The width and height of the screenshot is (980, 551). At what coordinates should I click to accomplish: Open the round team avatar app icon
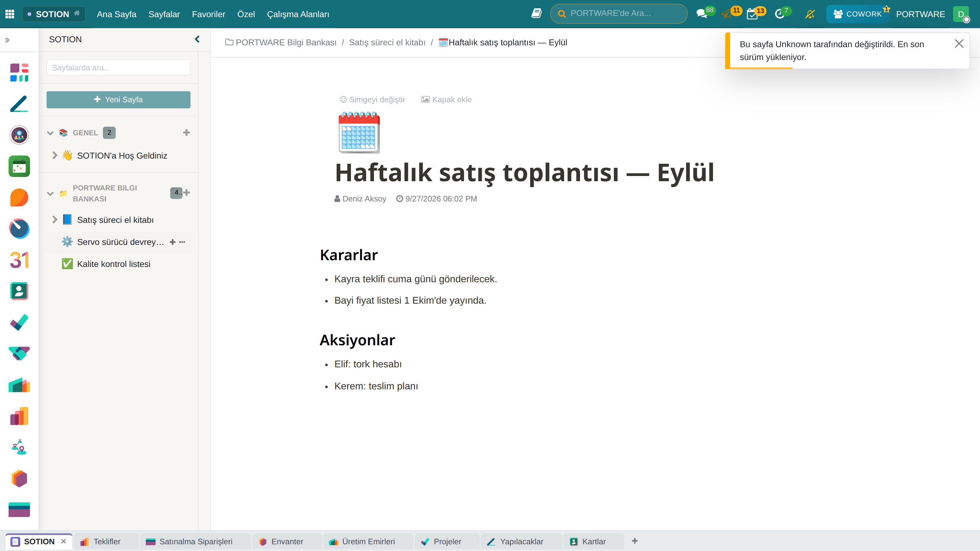[19, 135]
